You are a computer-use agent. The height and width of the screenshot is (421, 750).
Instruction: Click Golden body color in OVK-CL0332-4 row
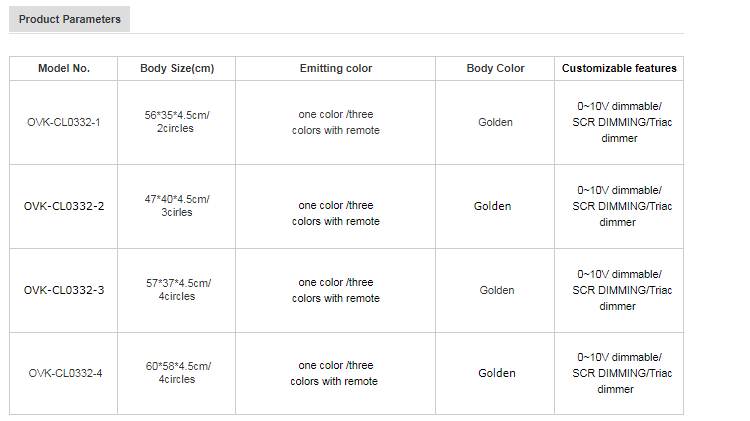pos(497,373)
